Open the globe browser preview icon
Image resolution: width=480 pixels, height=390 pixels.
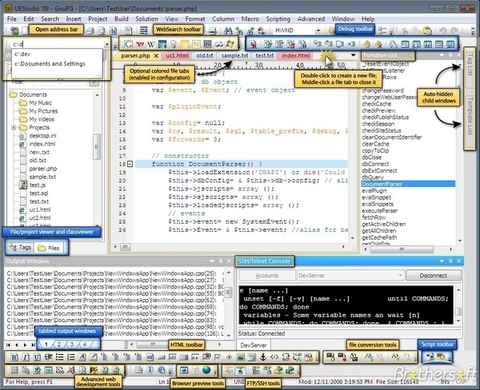[207, 370]
